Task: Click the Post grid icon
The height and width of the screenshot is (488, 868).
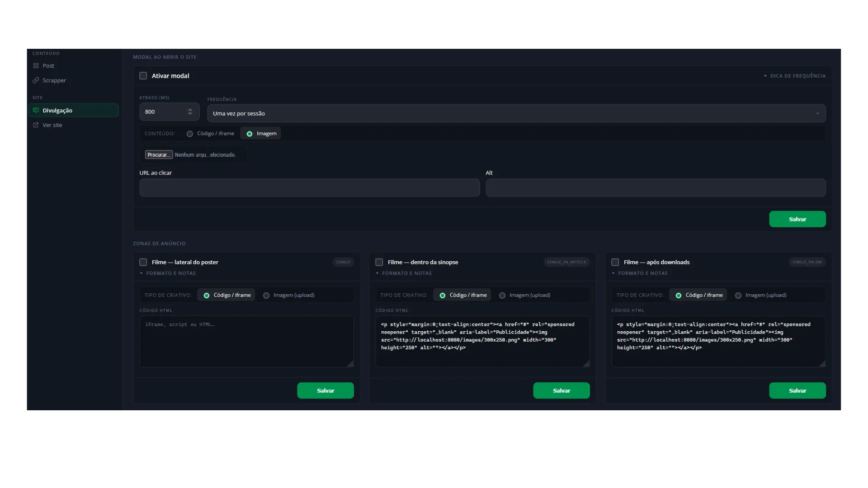Action: pyautogui.click(x=36, y=66)
